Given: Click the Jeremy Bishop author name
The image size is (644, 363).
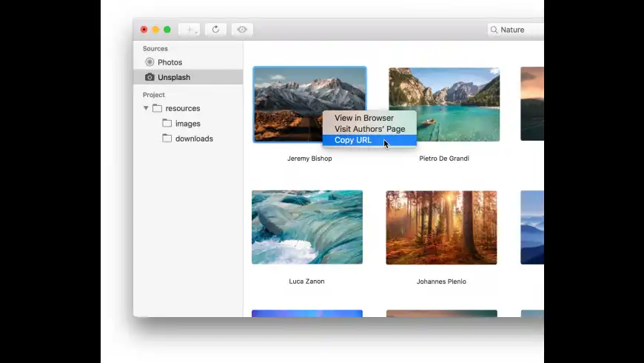Looking at the screenshot, I should (x=309, y=159).
